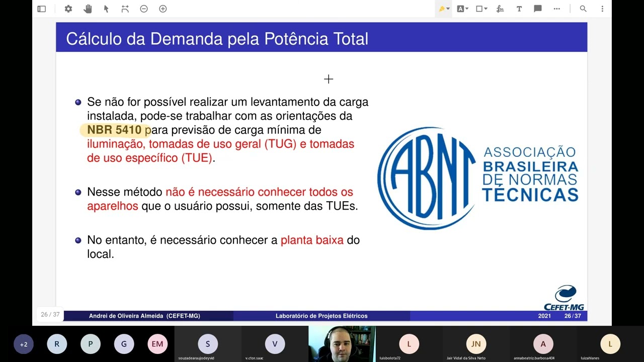The width and height of the screenshot is (644, 362).
Task: Zoom in with plus icon
Action: (x=163, y=9)
